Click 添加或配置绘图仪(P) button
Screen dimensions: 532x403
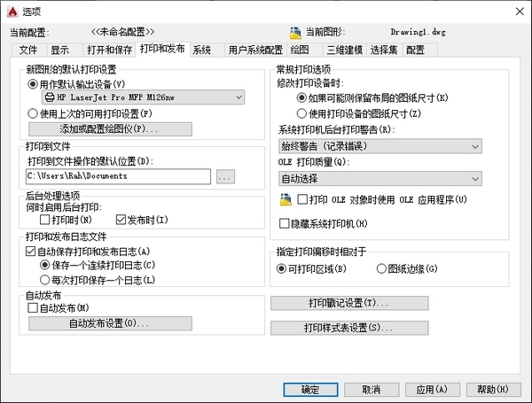(x=110, y=129)
